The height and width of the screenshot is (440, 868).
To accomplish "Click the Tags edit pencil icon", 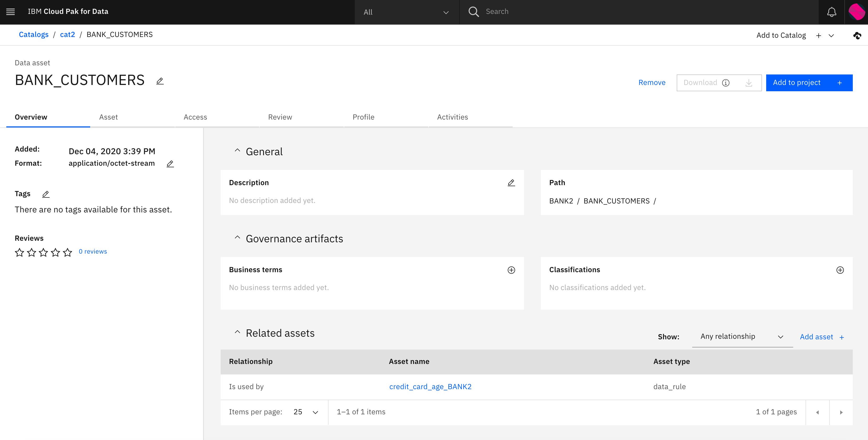I will [x=46, y=194].
